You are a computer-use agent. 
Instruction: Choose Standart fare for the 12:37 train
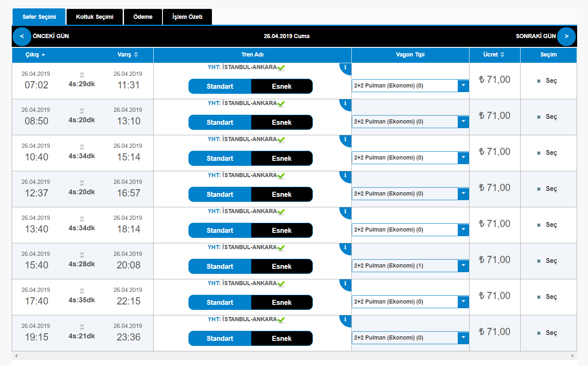click(x=220, y=194)
